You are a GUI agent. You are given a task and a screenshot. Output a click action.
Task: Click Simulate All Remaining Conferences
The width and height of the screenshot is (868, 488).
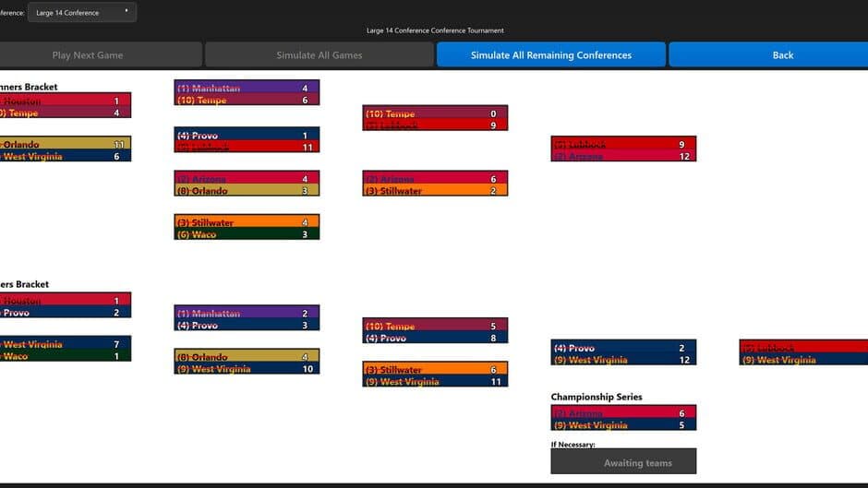coord(550,55)
